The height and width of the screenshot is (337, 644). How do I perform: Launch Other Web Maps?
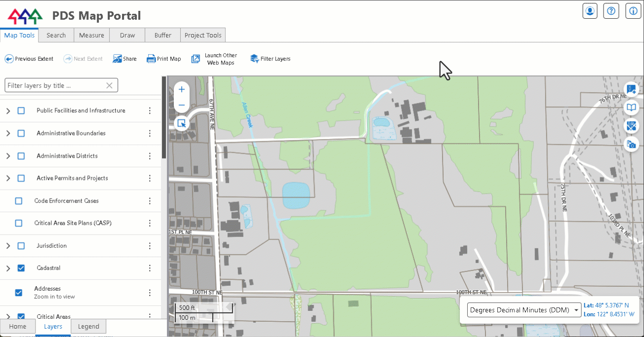(214, 59)
